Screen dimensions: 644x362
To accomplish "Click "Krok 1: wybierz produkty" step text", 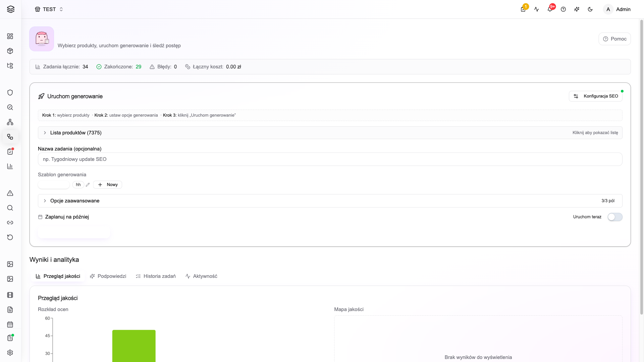I will (66, 115).
